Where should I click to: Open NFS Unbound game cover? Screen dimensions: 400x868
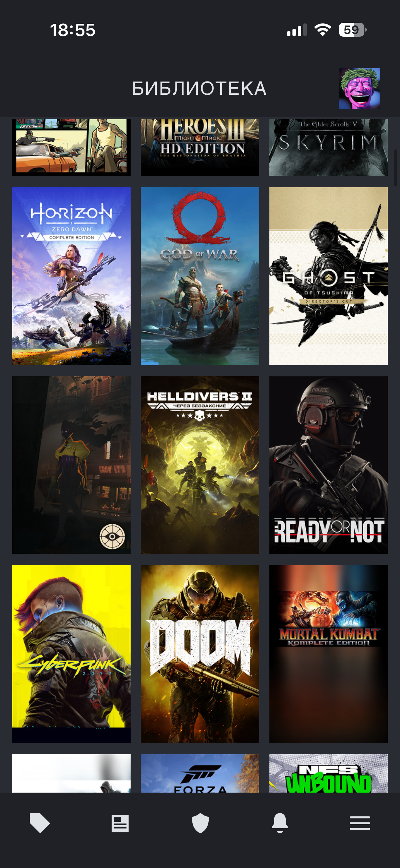(x=328, y=773)
